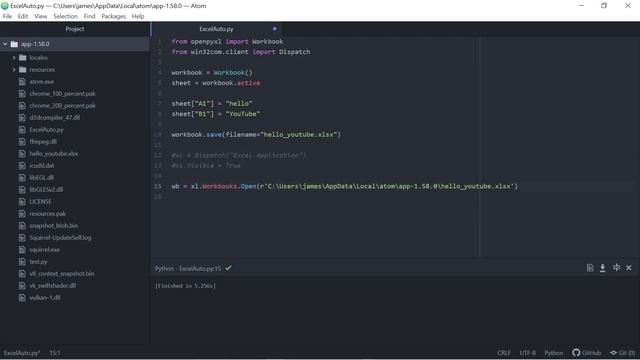This screenshot has height=360, width=640.
Task: Click file icon next to hello_youtube.xlsx
Action: point(22,153)
